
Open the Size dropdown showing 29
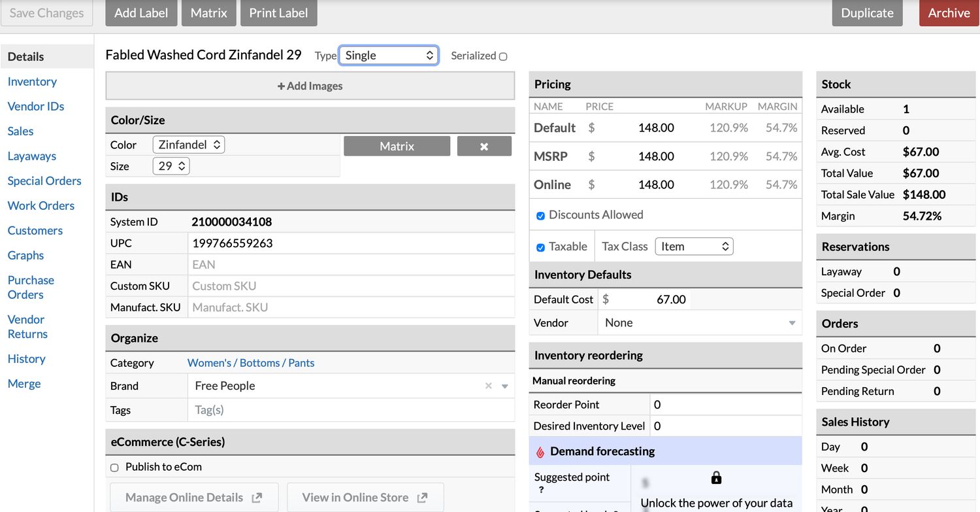pos(171,166)
